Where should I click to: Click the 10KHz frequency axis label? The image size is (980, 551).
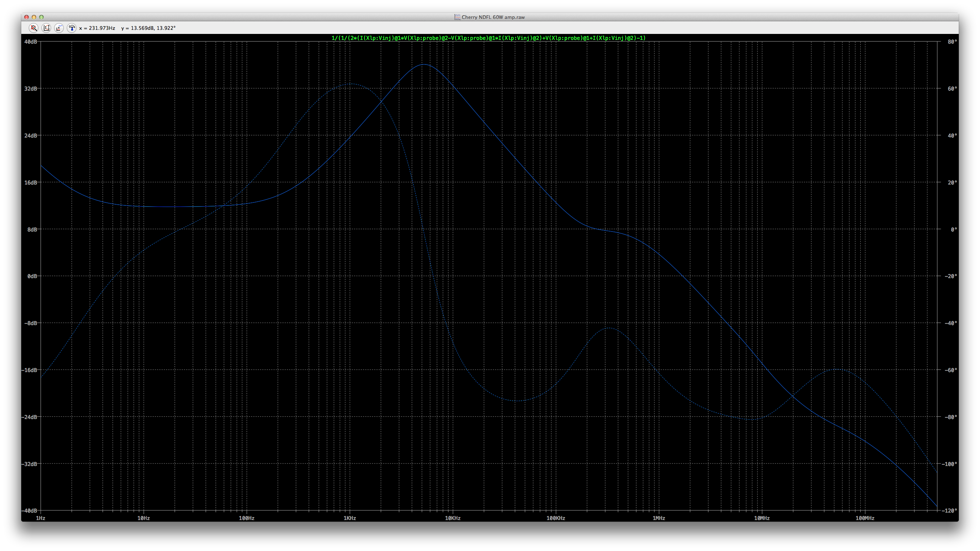[453, 518]
